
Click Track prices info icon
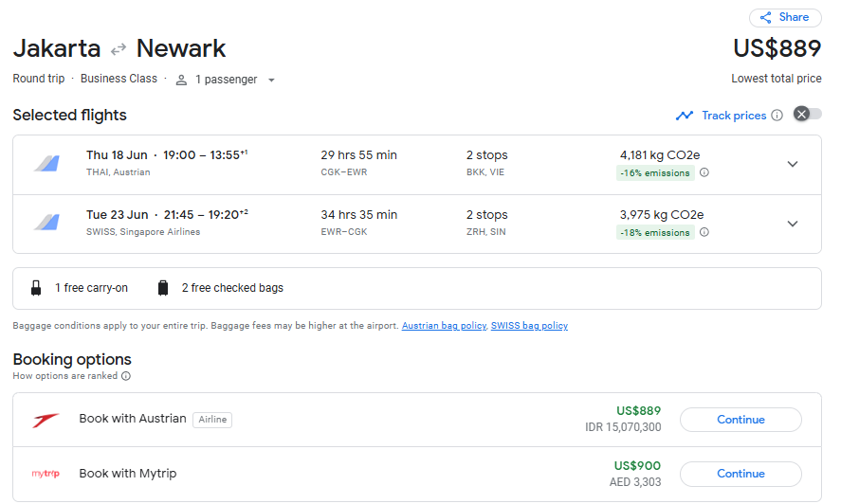[777, 116]
